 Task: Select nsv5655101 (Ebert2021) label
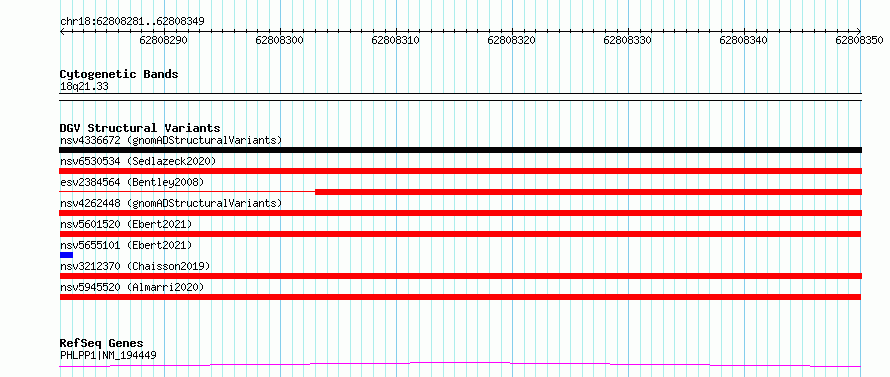point(126,245)
